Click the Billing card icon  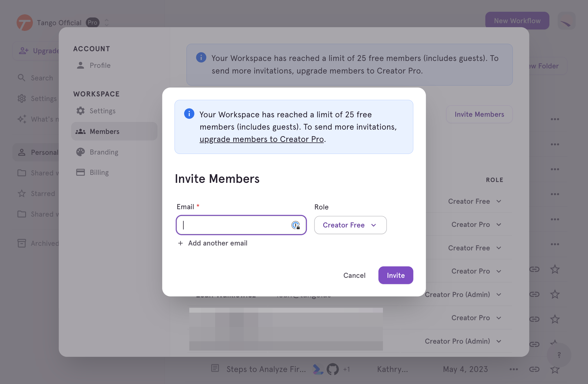click(80, 172)
